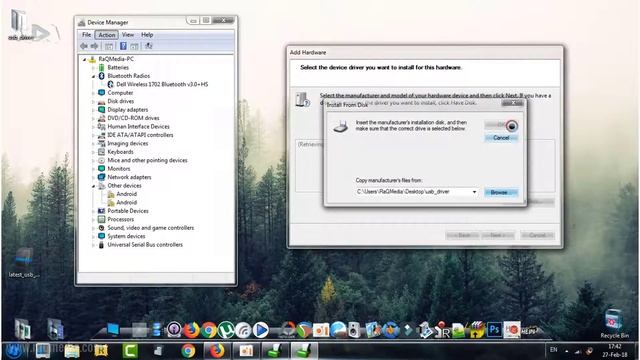The width and height of the screenshot is (640, 360).
Task: Click Back in the Add Hardware wizard
Action: coord(462,236)
